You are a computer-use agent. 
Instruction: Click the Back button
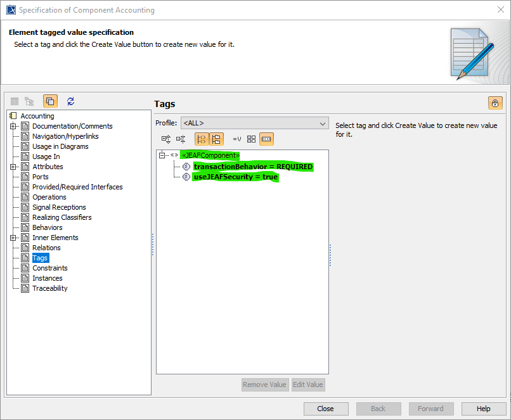point(378,409)
